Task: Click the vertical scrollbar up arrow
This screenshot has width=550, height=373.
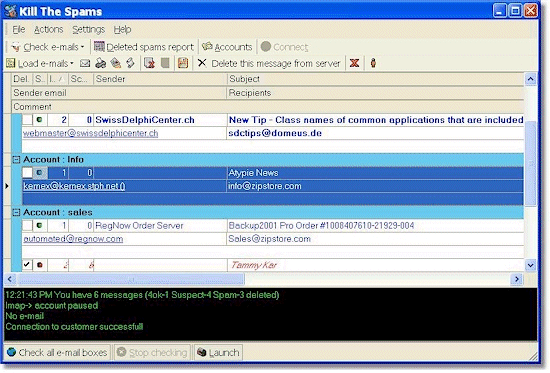Action: click(530, 79)
